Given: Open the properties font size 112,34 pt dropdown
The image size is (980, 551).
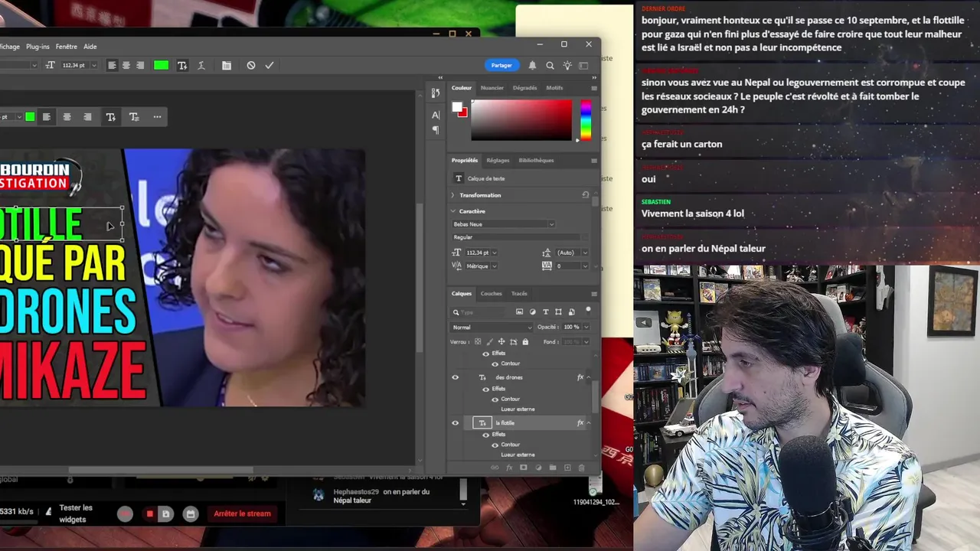Looking at the screenshot, I should coord(495,253).
